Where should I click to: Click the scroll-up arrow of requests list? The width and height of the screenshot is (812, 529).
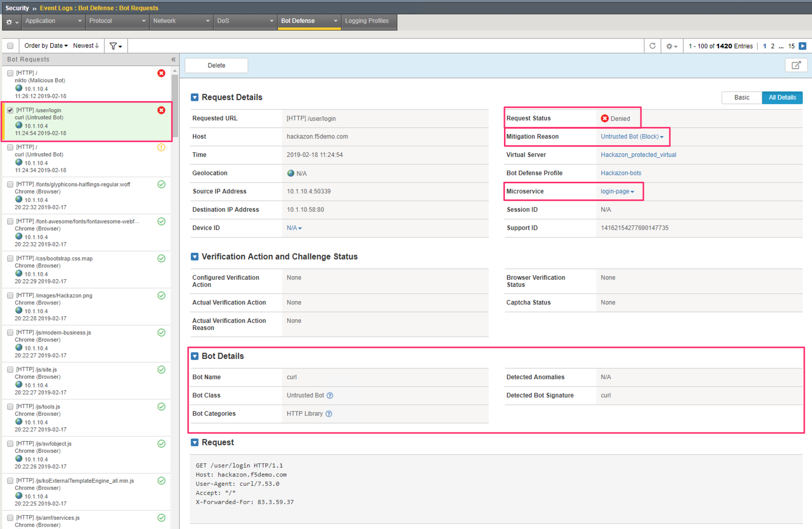point(175,71)
